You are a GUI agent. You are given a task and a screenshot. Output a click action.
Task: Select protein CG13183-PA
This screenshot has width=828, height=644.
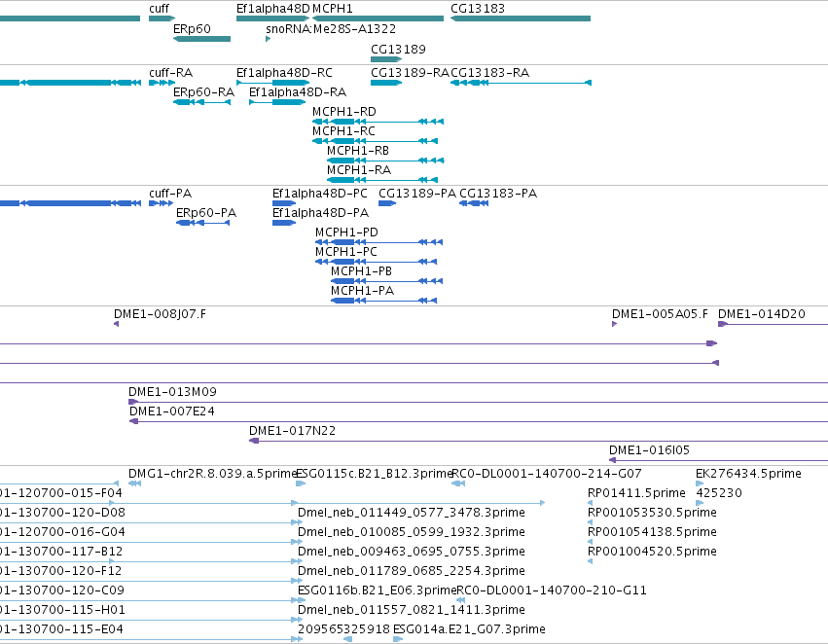tap(474, 203)
